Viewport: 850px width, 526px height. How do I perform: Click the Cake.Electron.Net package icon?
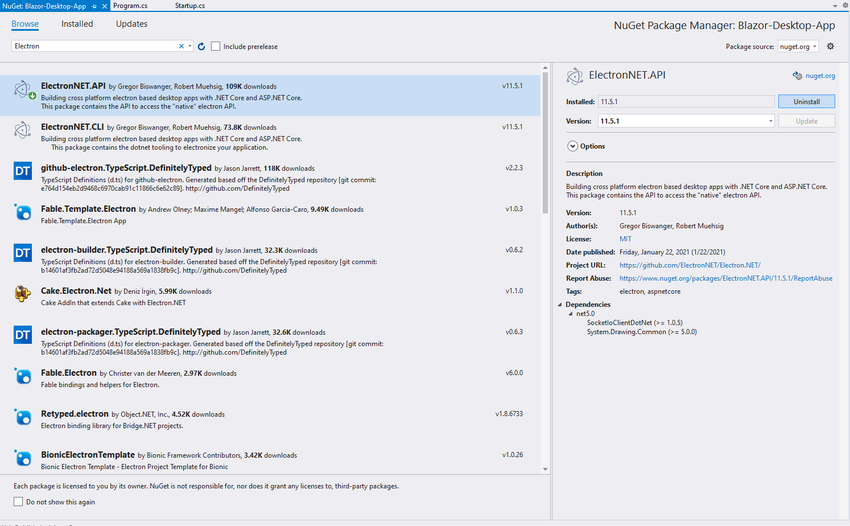pos(22,294)
